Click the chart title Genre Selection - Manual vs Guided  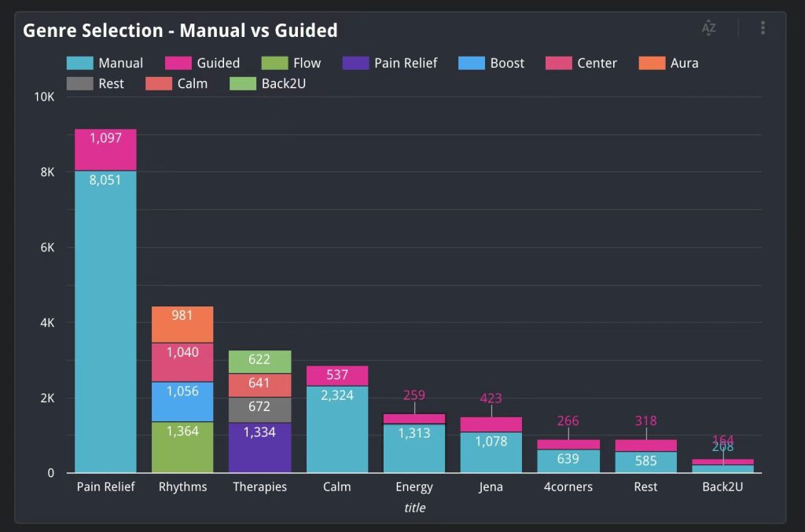(180, 30)
